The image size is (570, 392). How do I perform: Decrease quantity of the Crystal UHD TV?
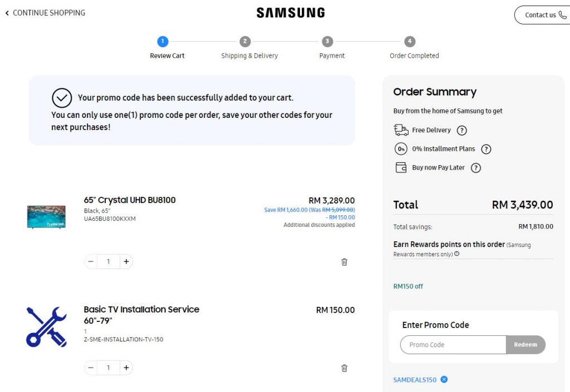pyautogui.click(x=91, y=262)
